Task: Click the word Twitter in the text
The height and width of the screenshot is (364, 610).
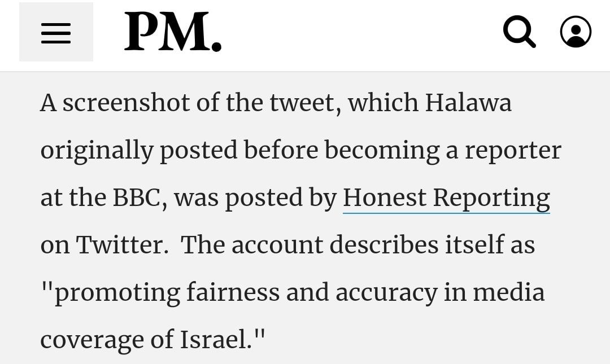Action: click(119, 245)
